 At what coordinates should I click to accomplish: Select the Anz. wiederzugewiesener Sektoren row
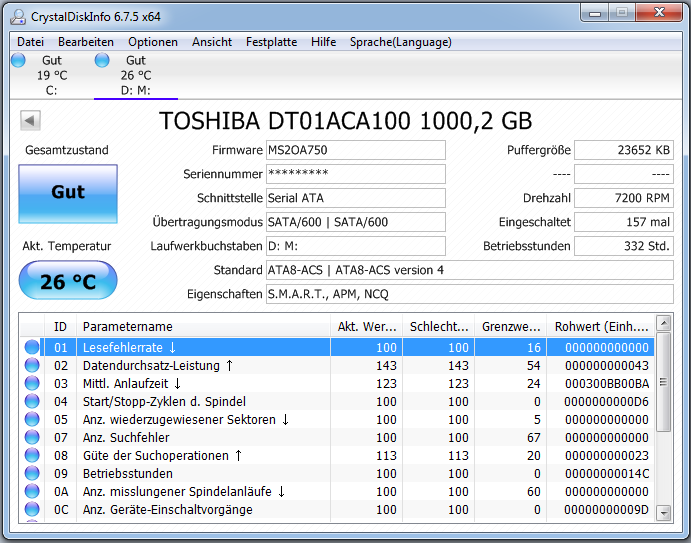pos(337,420)
